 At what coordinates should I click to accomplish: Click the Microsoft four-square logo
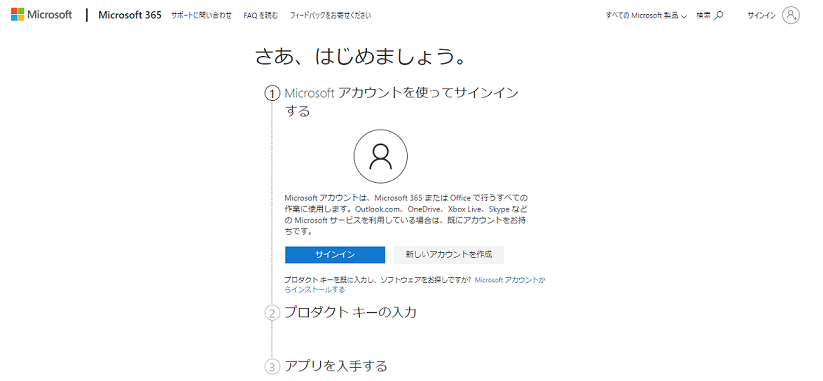pos(17,15)
